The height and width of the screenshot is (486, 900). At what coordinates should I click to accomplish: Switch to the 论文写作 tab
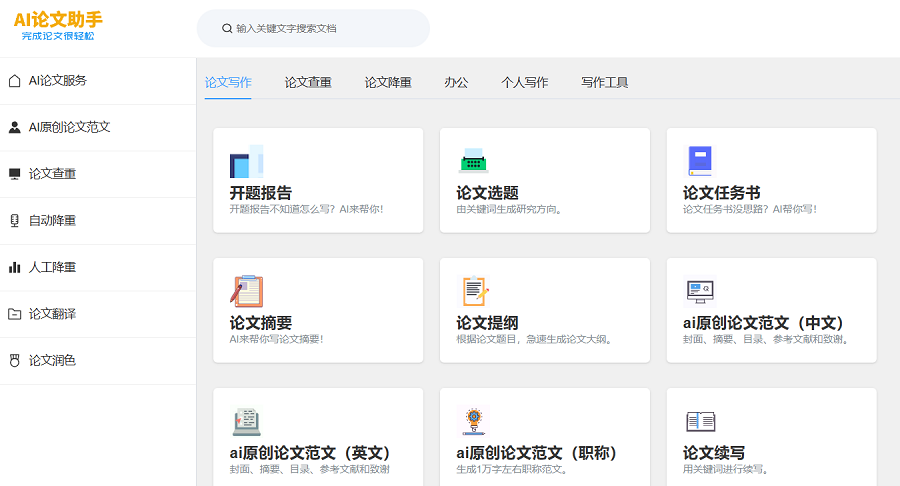point(228,83)
